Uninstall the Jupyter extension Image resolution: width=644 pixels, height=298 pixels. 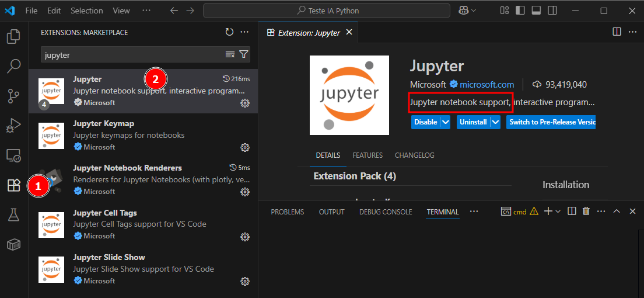click(x=473, y=122)
